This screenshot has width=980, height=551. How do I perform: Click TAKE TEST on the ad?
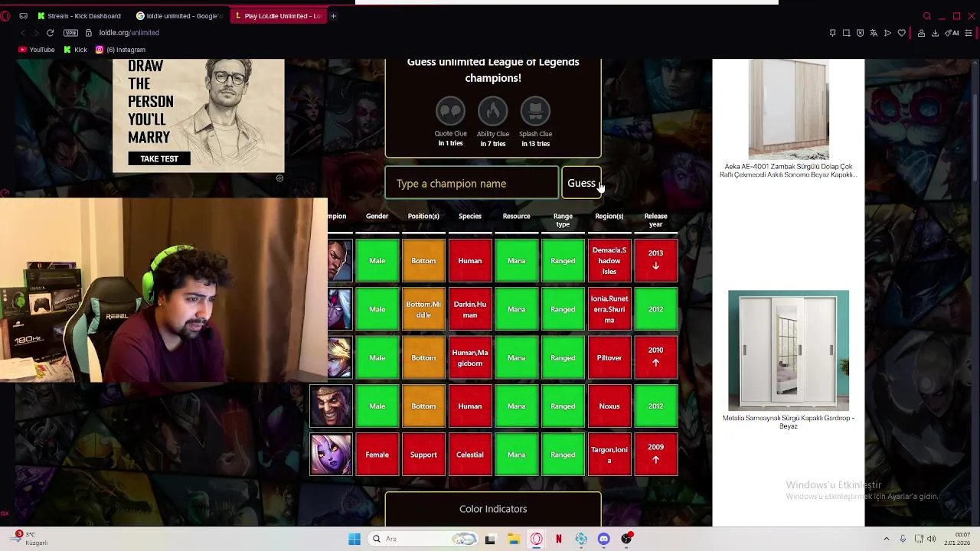(159, 158)
